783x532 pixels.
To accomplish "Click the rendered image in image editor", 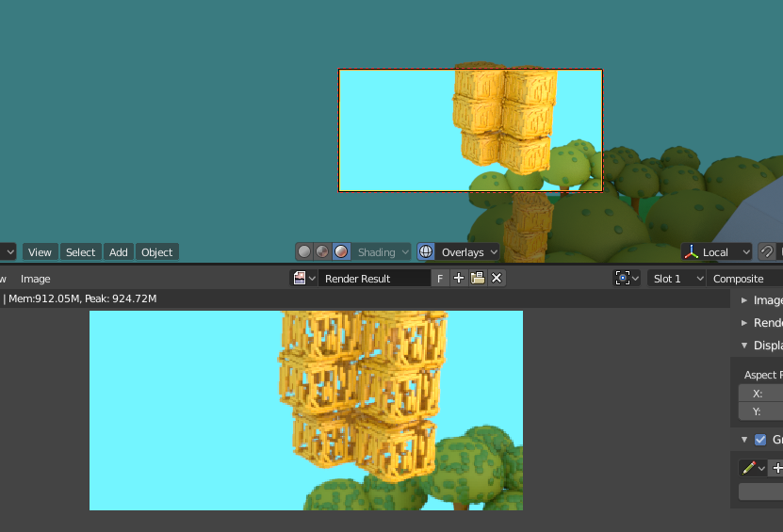I will pos(306,411).
